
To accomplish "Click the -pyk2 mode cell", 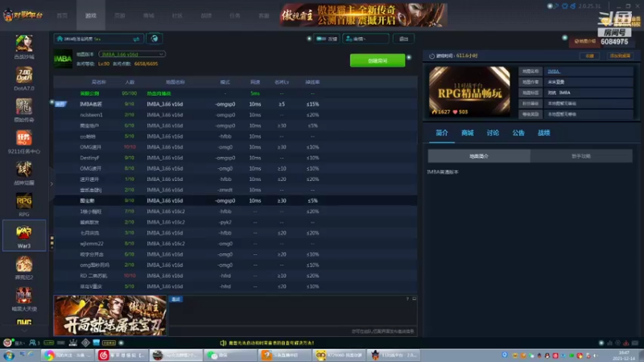I will (x=225, y=222).
